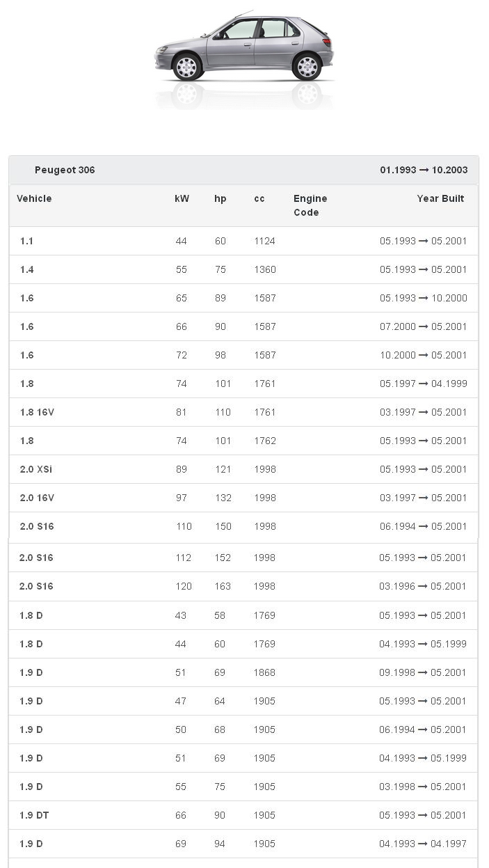Click the Year Built column header
Image resolution: width=489 pixels, height=868 pixels.
440,198
